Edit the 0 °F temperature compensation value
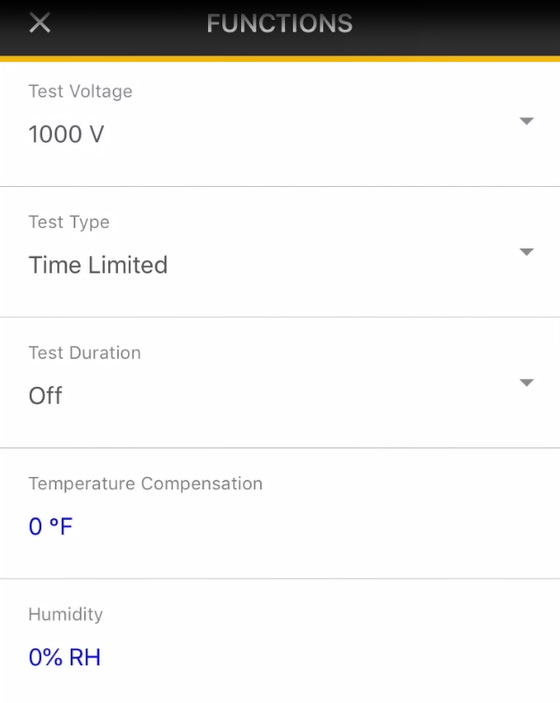The width and height of the screenshot is (560, 703). tap(50, 526)
